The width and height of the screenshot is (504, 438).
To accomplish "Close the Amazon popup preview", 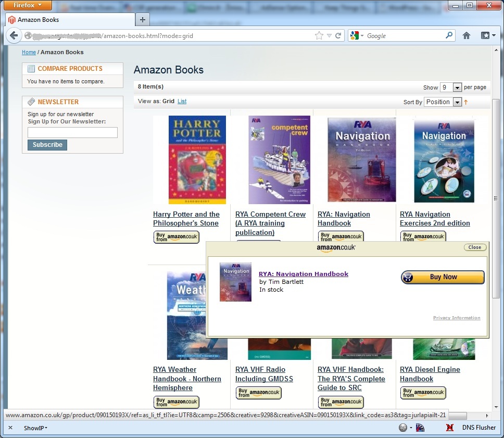I will 475,247.
